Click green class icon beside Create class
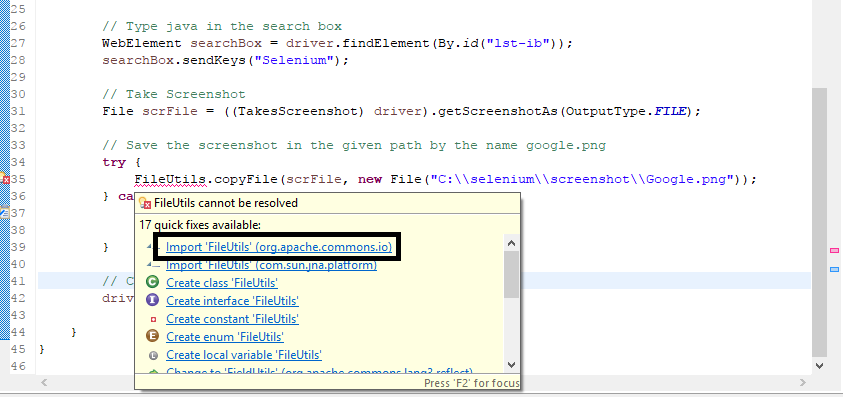Viewport: 843px width, 397px height. click(x=153, y=282)
